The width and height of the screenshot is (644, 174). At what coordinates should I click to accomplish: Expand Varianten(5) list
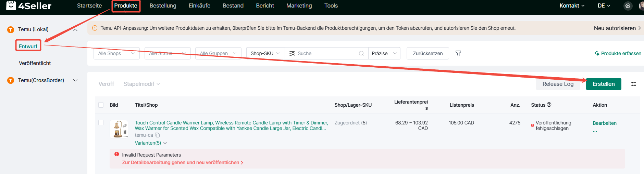coord(151,143)
